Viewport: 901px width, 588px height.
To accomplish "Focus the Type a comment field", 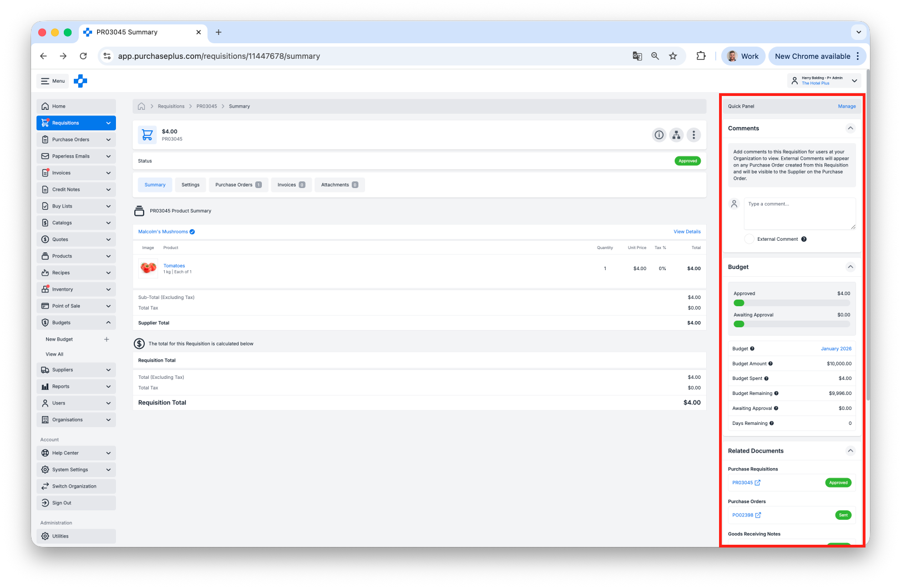I will click(x=799, y=214).
